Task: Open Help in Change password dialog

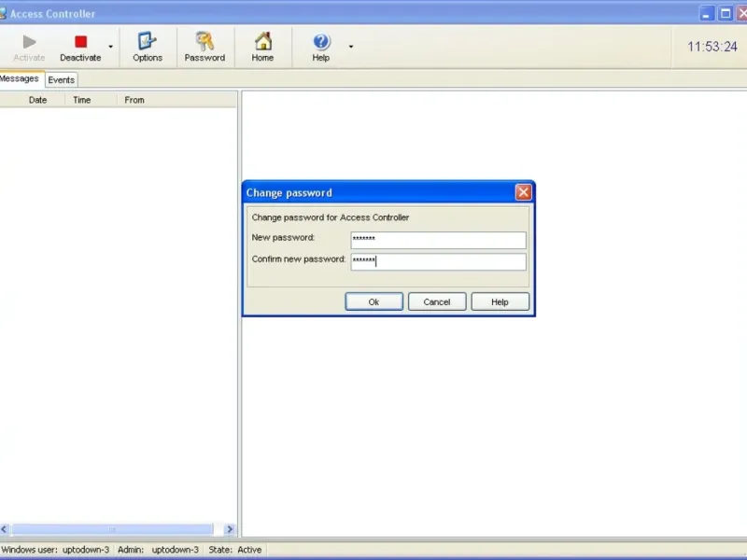Action: [500, 301]
